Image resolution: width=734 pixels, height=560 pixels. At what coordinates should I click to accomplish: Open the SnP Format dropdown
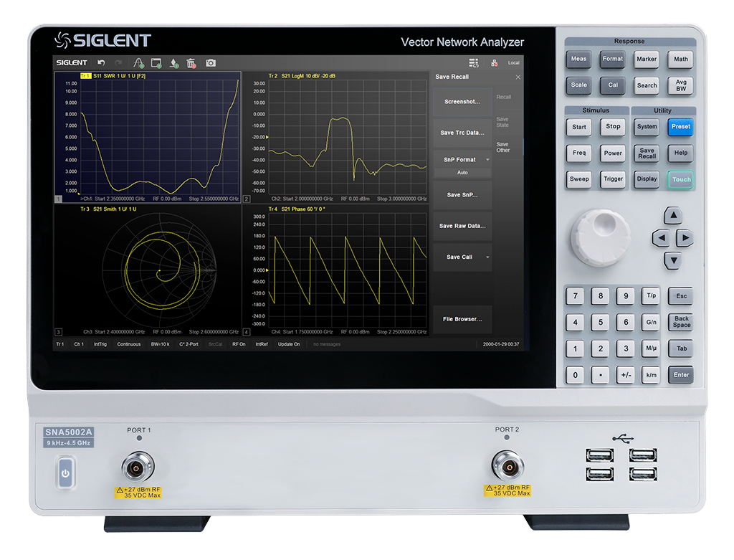pyautogui.click(x=462, y=160)
